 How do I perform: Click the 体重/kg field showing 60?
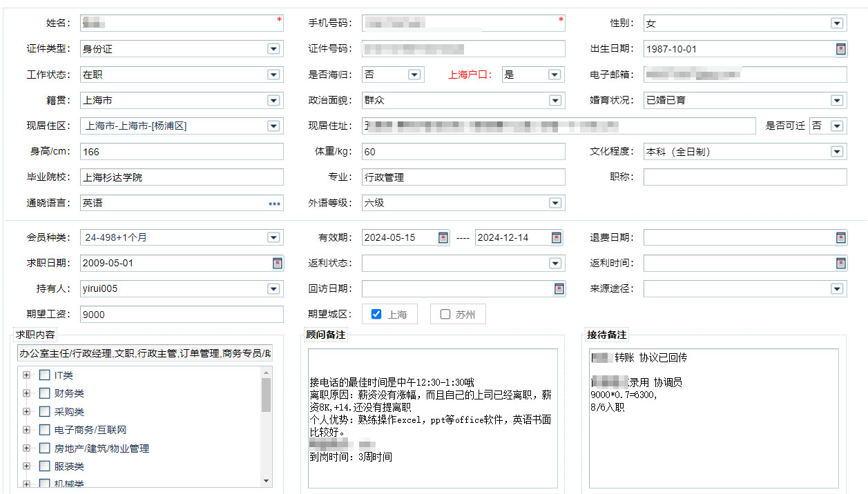463,152
